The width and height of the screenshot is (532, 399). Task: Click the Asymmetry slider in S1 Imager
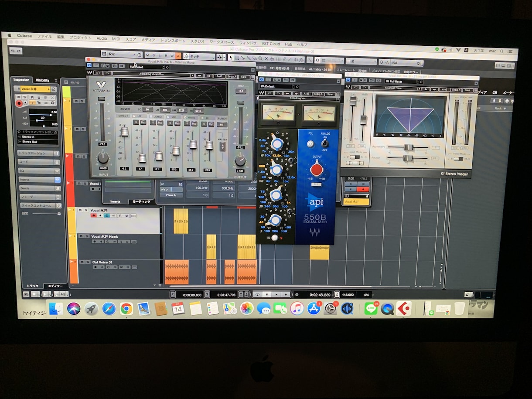coord(408,147)
